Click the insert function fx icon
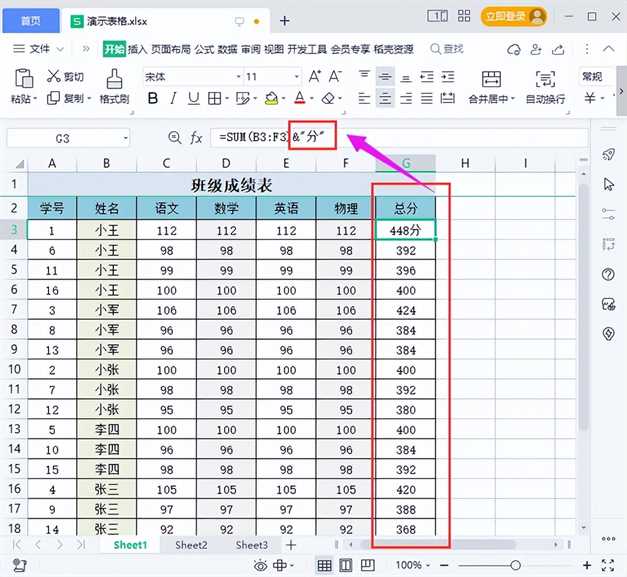Viewport: 627px width, 577px height. coord(196,138)
